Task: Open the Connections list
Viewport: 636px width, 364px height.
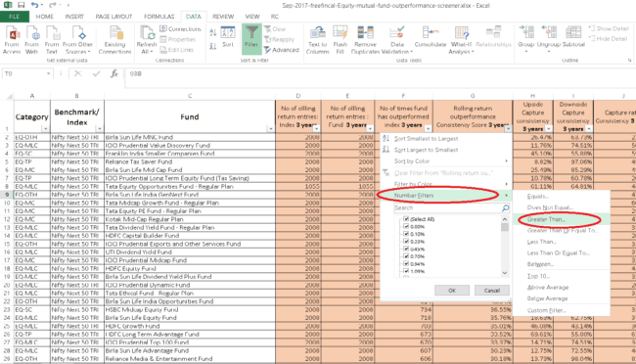Action: (180, 28)
